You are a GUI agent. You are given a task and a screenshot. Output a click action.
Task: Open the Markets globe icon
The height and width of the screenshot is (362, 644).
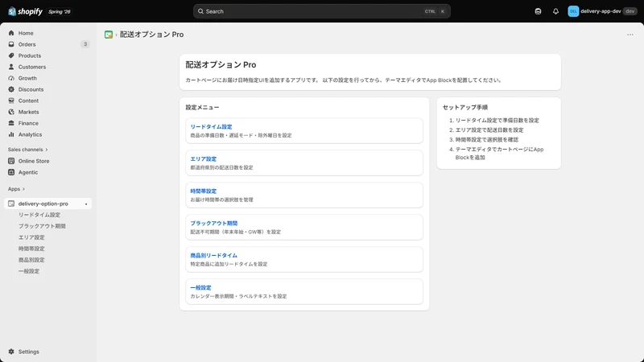pyautogui.click(x=11, y=112)
